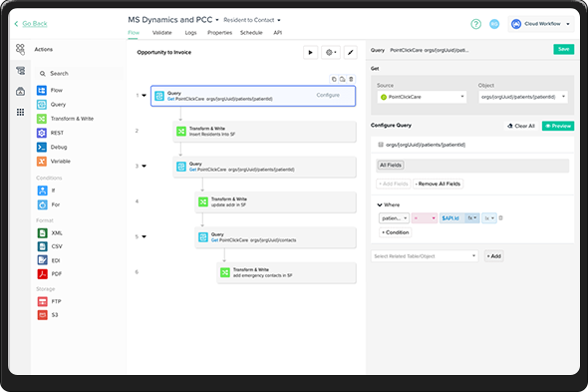588x392 pixels.
Task: Click the Preview button
Action: (x=558, y=126)
